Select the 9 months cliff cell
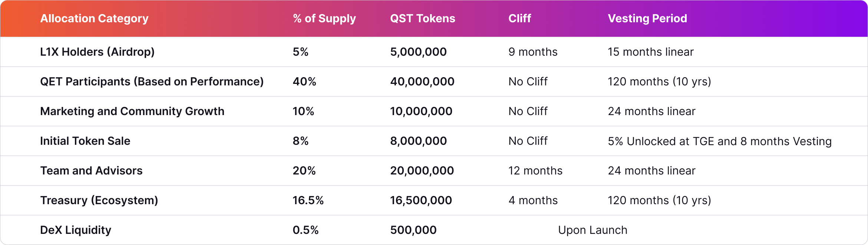868x245 pixels. [x=533, y=52]
